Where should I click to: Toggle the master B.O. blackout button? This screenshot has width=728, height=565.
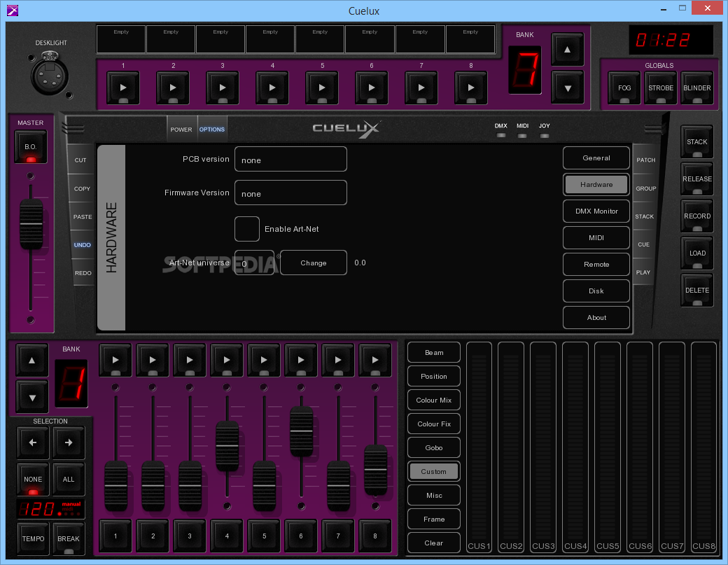(31, 147)
